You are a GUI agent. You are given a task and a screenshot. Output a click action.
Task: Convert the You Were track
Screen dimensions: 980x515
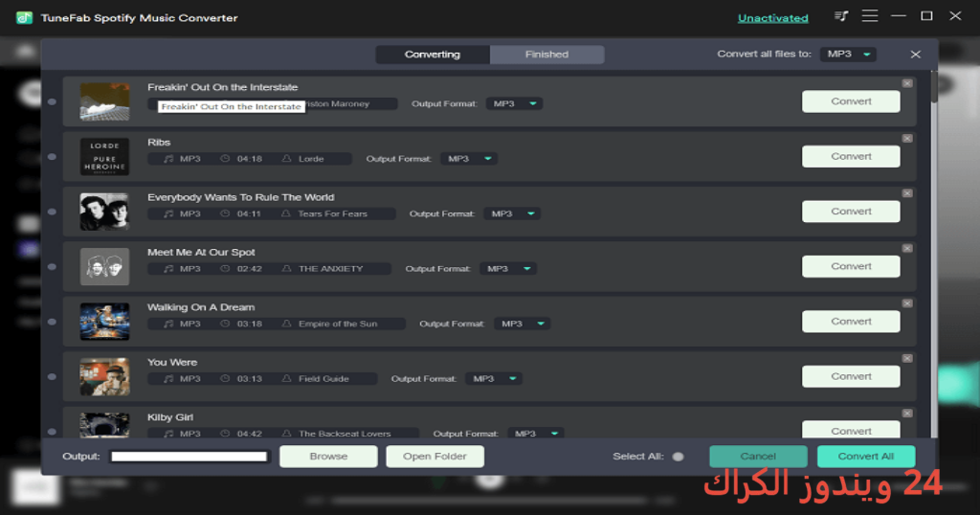click(851, 376)
